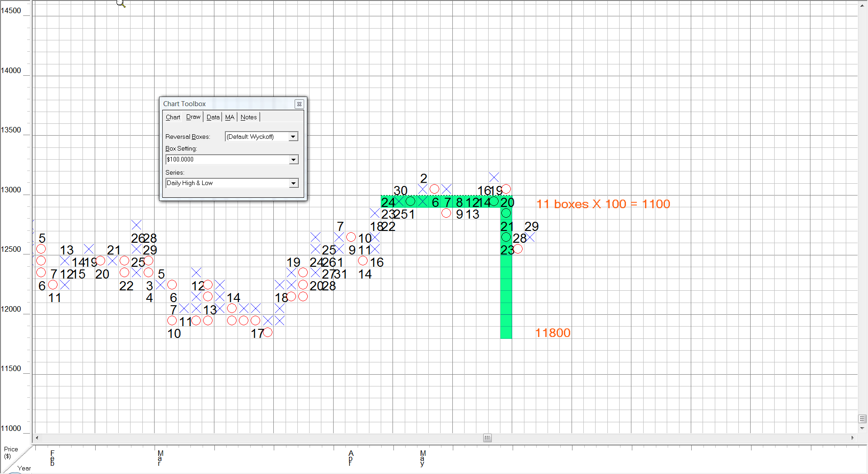The height and width of the screenshot is (474, 868).
Task: Click the horizontal scrollbar thumb
Action: point(487,438)
